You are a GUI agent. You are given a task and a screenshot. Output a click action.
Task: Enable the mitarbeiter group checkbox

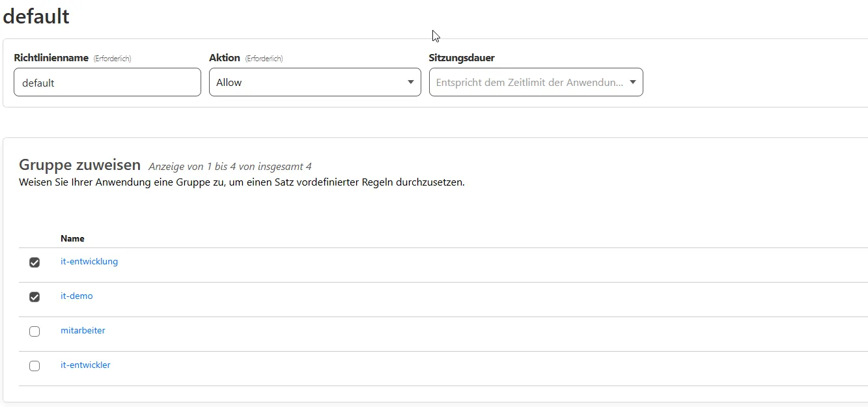click(x=35, y=331)
